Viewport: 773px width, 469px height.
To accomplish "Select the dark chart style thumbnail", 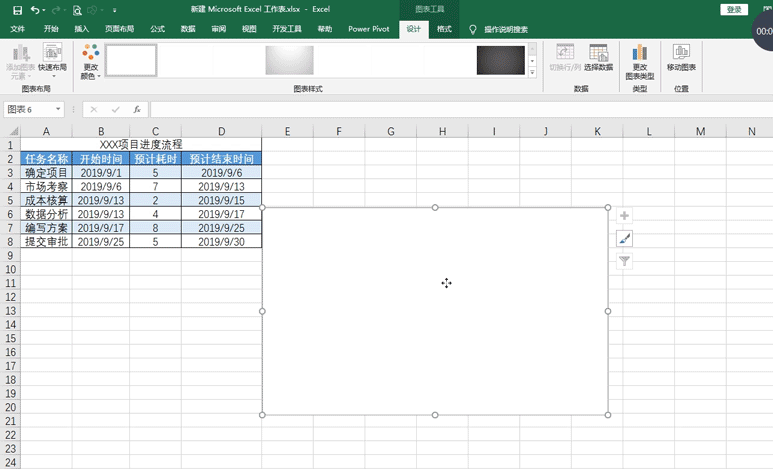I will [x=500, y=60].
